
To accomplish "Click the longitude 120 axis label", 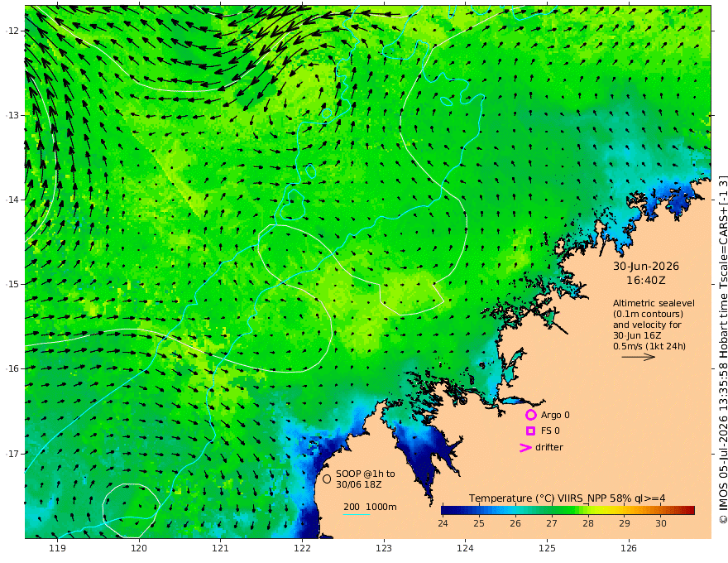I will click(x=139, y=549).
